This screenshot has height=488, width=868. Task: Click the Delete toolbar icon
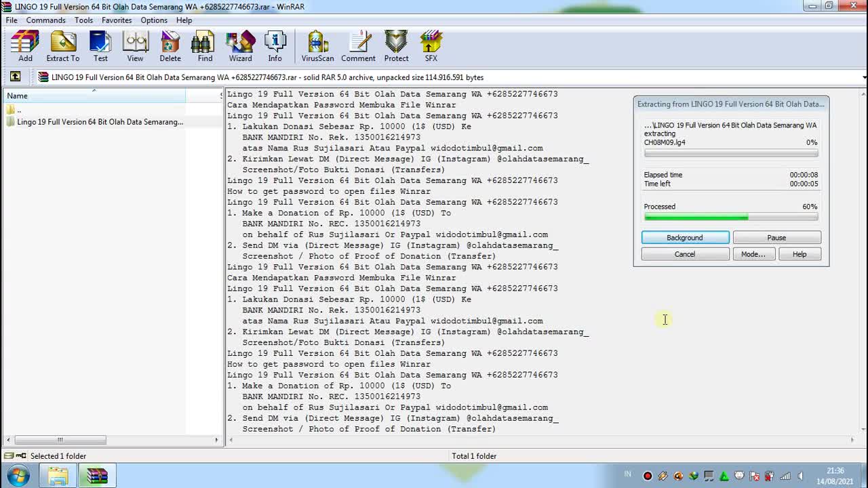tap(170, 47)
